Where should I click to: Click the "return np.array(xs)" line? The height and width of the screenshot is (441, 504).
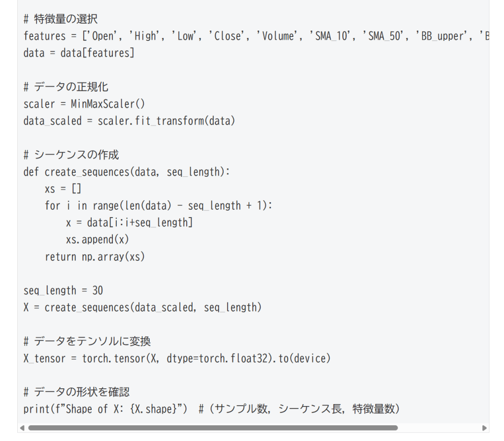(x=95, y=256)
